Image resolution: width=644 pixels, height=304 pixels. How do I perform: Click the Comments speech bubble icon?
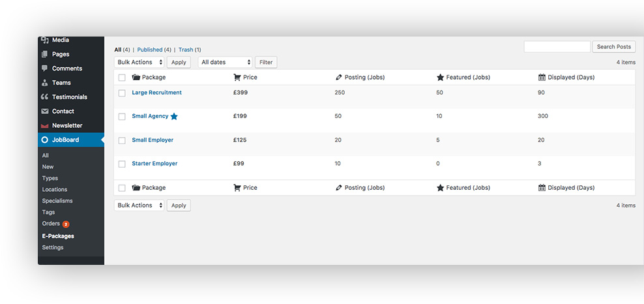tap(44, 68)
